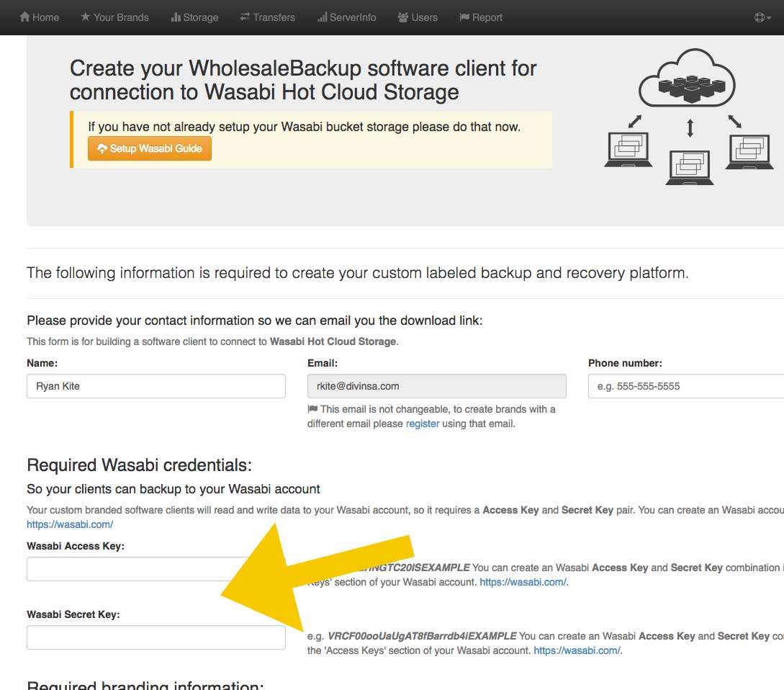Click the Users group icon
This screenshot has height=690, width=784.
pos(403,17)
